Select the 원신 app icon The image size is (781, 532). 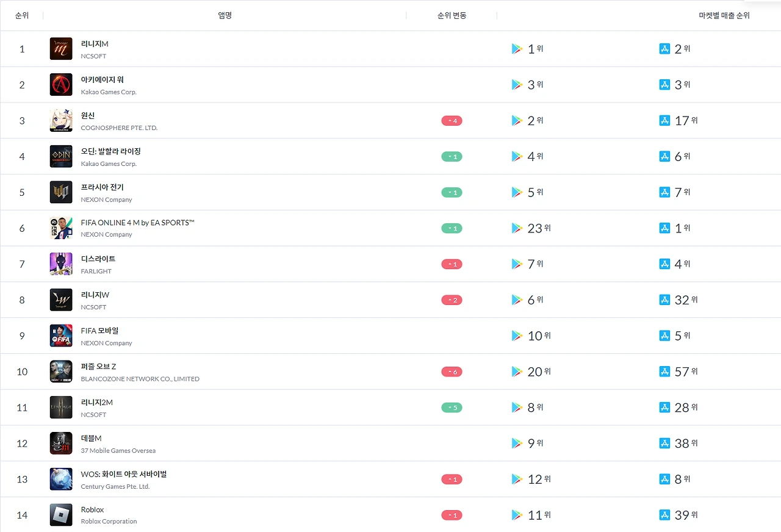(x=61, y=121)
